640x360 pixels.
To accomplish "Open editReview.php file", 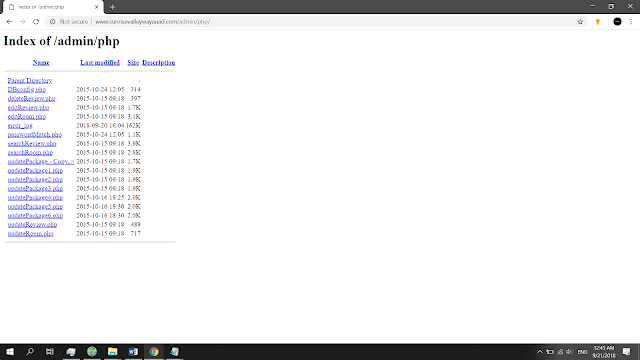I will tap(28, 107).
